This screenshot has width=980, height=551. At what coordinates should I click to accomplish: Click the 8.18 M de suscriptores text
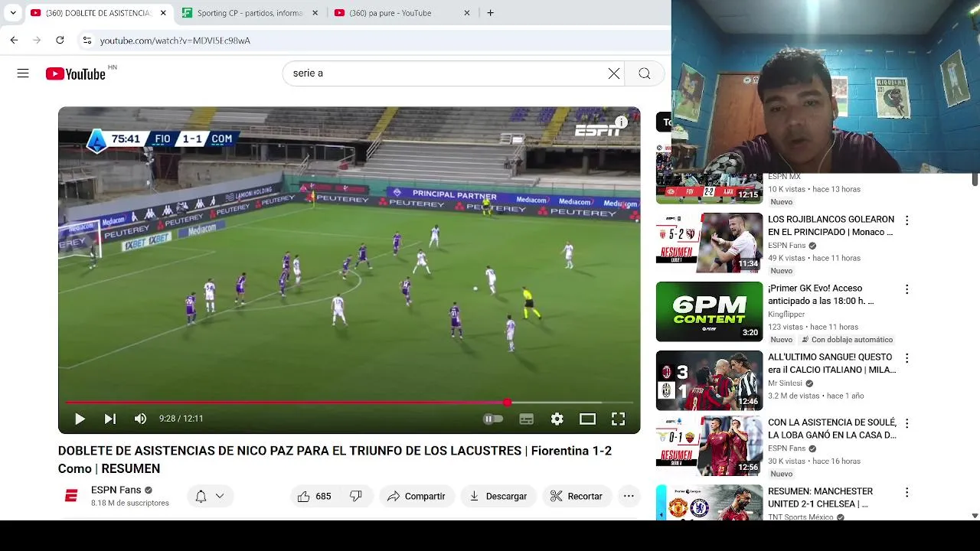click(x=130, y=503)
